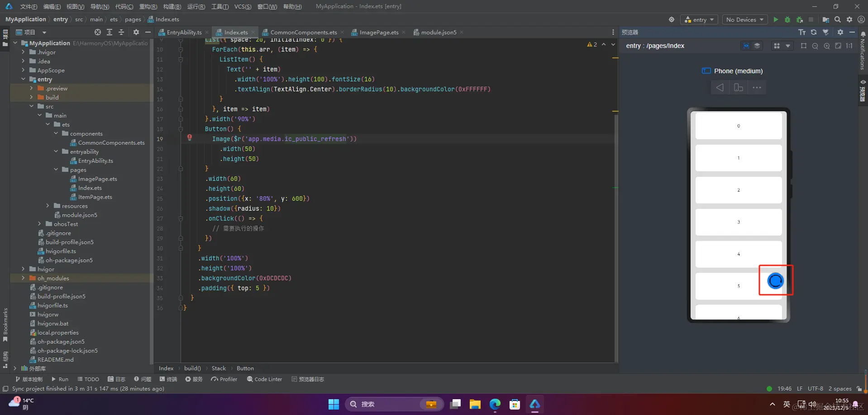Expand the ohosTest folder
This screenshot has height=415, width=868.
tap(39, 224)
